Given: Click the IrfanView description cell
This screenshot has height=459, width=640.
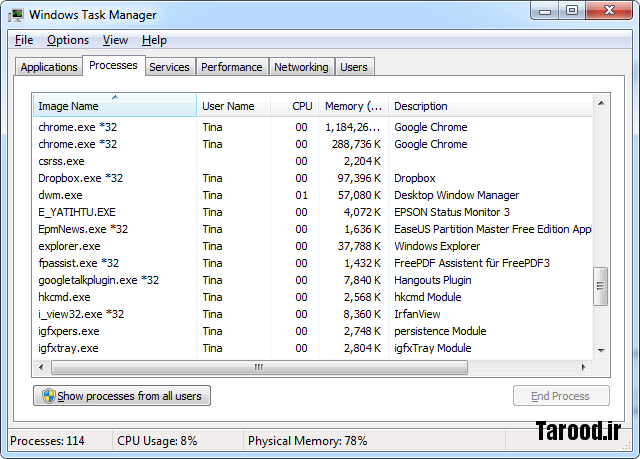Looking at the screenshot, I should click(417, 314).
